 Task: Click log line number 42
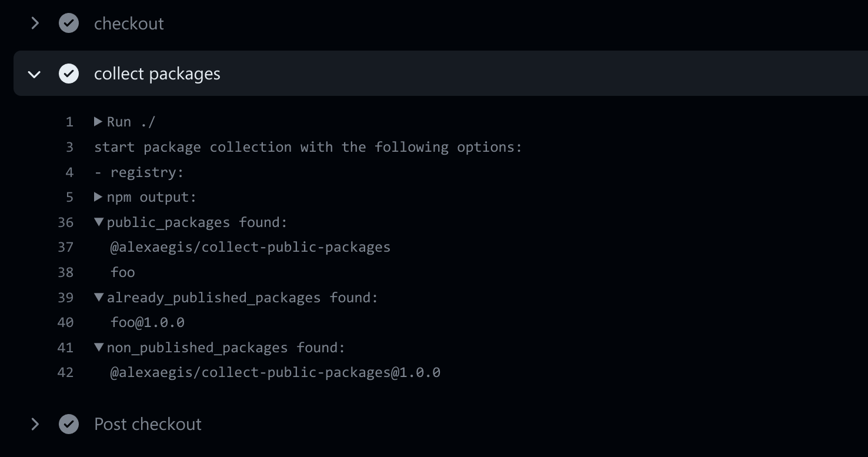tap(66, 372)
